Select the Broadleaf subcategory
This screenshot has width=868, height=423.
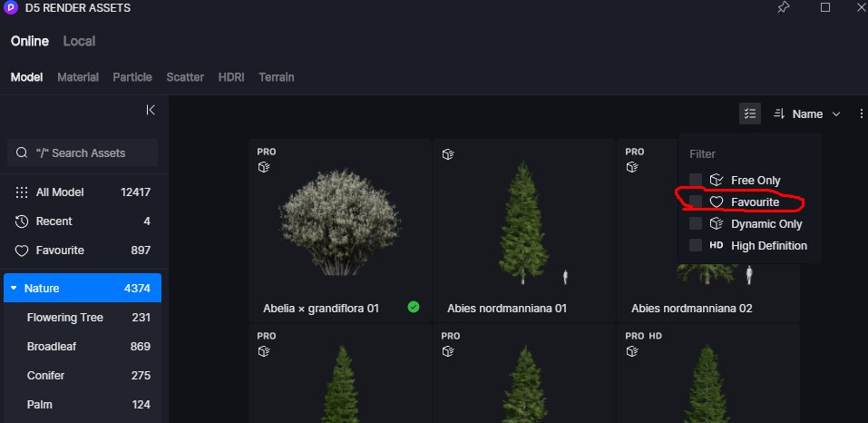[83, 347]
